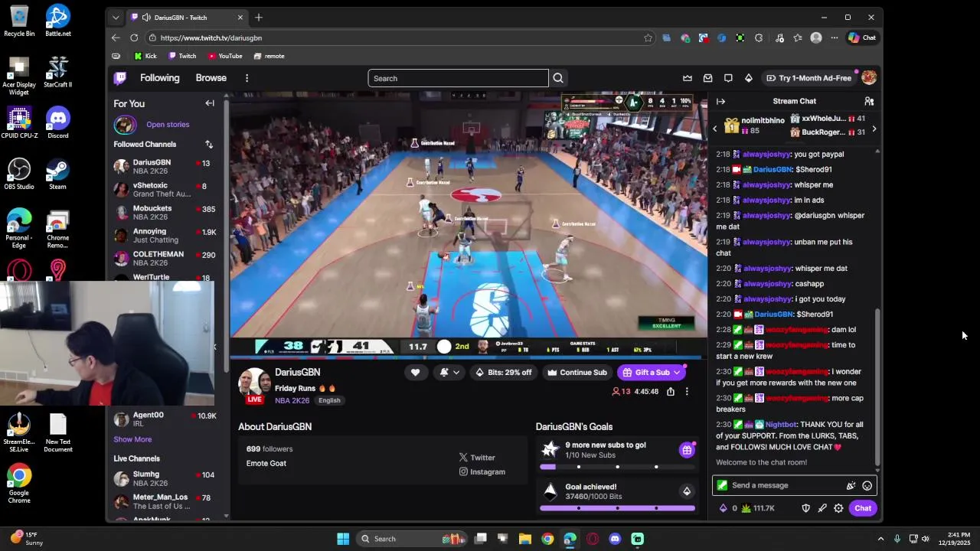Open the Instagram social link
This screenshot has height=551, width=980.
point(482,472)
